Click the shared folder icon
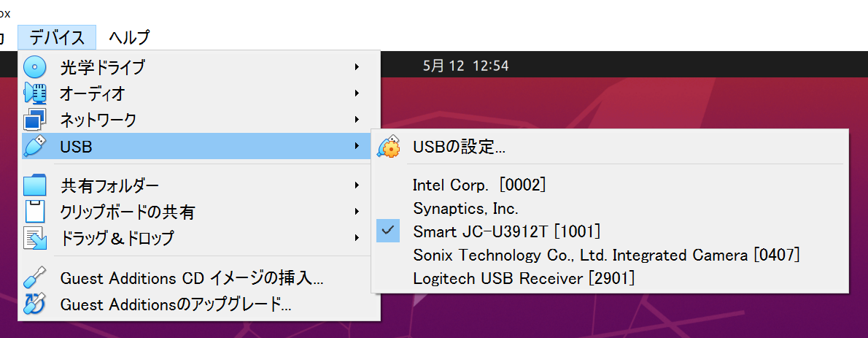Screen dimensions: 868x338 (34, 185)
